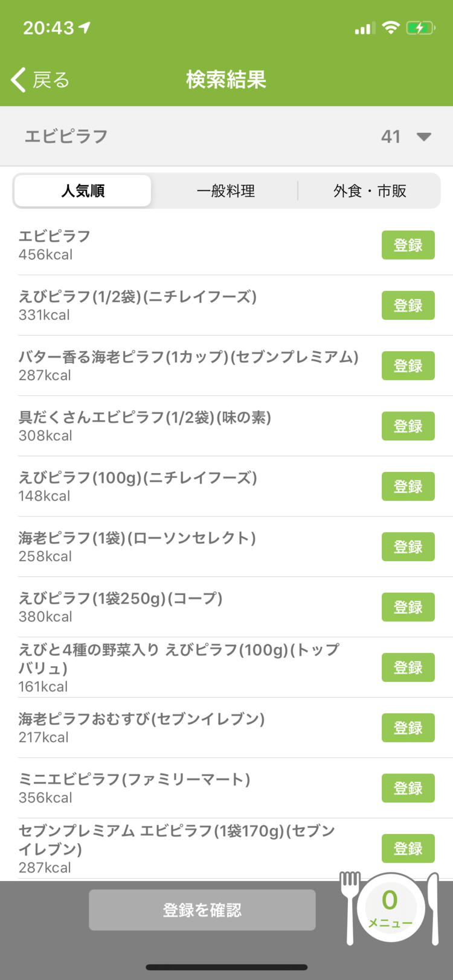Select the 人気順 tab
The image size is (453, 980).
pyautogui.click(x=83, y=191)
